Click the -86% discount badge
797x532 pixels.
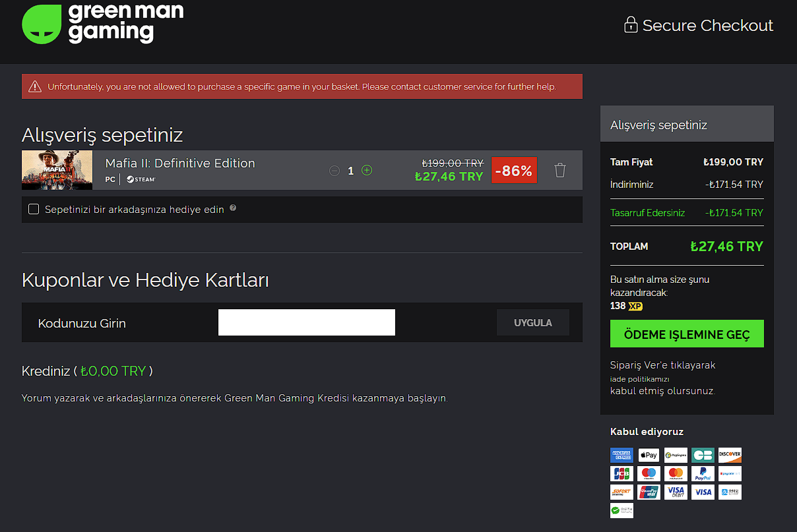click(x=514, y=170)
